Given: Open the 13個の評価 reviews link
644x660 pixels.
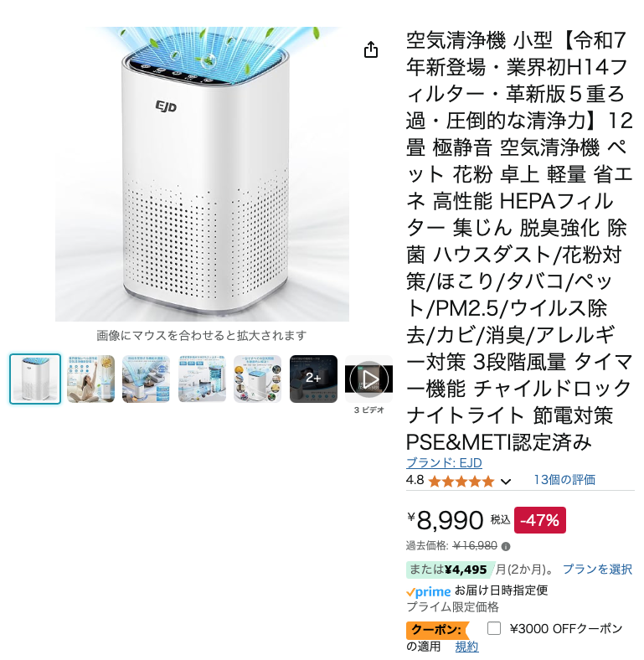Looking at the screenshot, I should (x=564, y=480).
